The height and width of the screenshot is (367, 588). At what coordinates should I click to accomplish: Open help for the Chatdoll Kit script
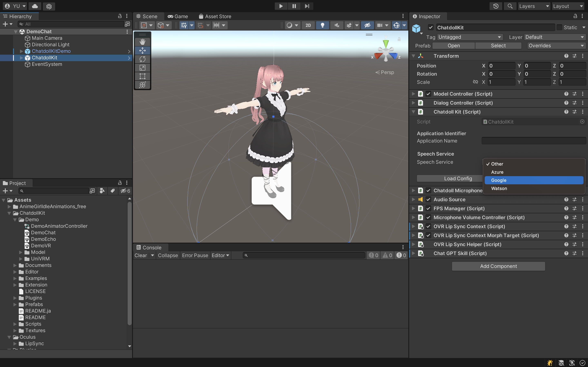point(566,112)
